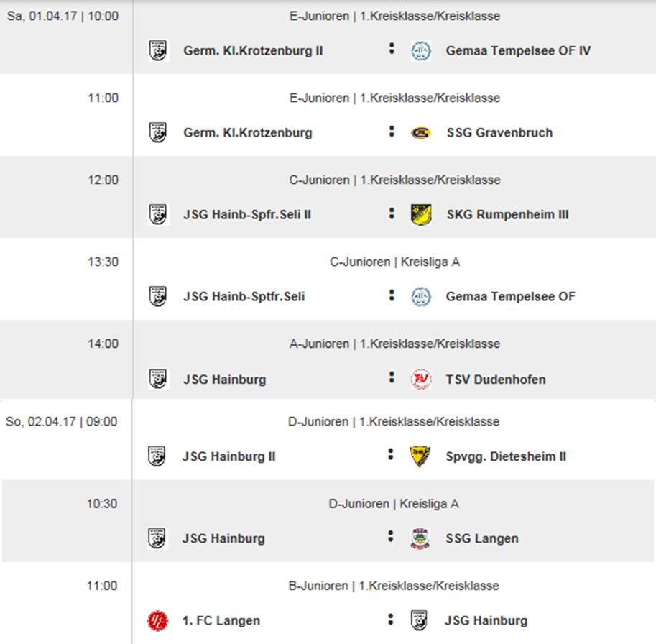Click the SSG Gravenbruch yellow logo

(421, 133)
